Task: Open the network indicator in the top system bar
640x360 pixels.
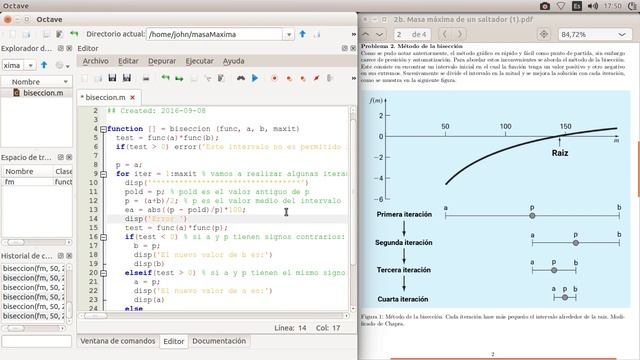Action: (x=561, y=6)
